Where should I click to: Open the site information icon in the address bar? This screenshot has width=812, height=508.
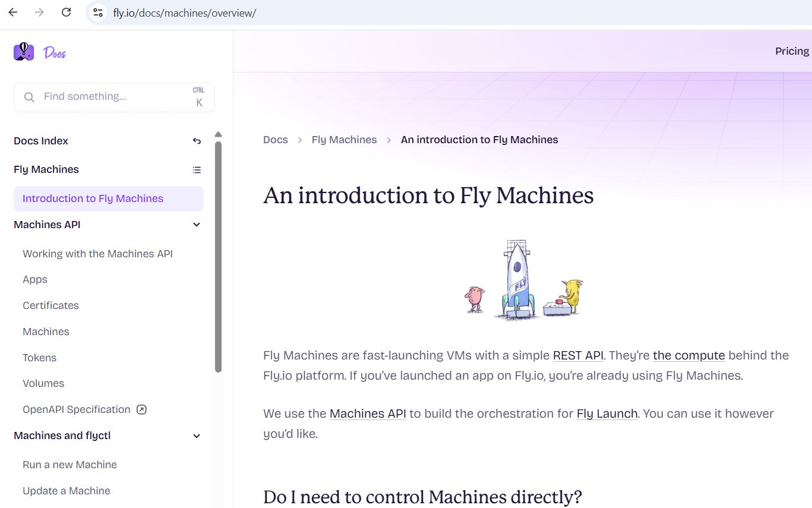[98, 12]
